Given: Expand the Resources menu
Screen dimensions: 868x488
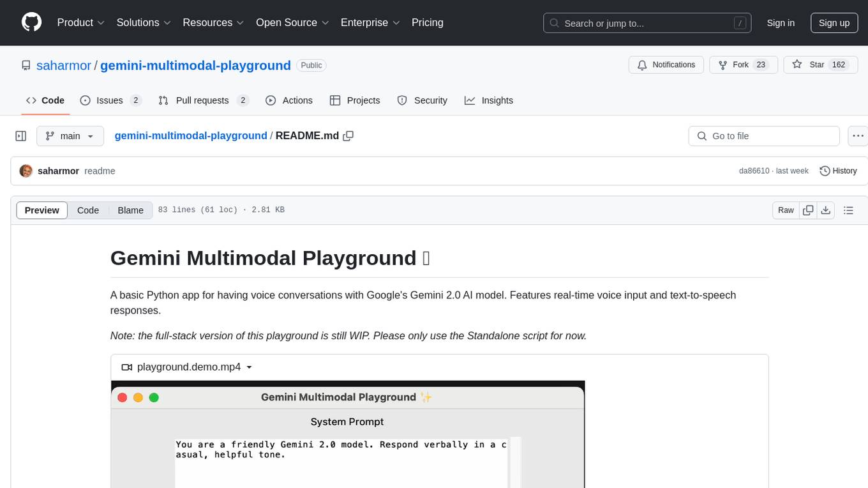Looking at the screenshot, I should coord(213,22).
